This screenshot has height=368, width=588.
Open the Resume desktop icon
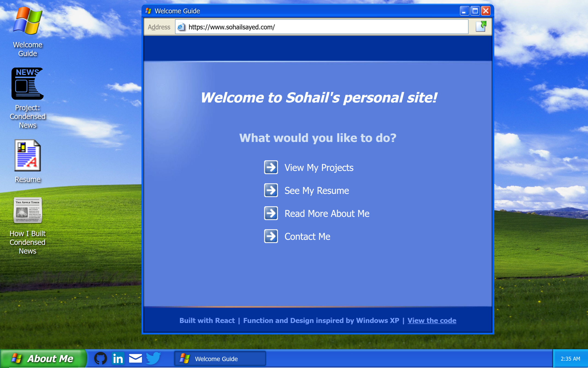coord(27,155)
